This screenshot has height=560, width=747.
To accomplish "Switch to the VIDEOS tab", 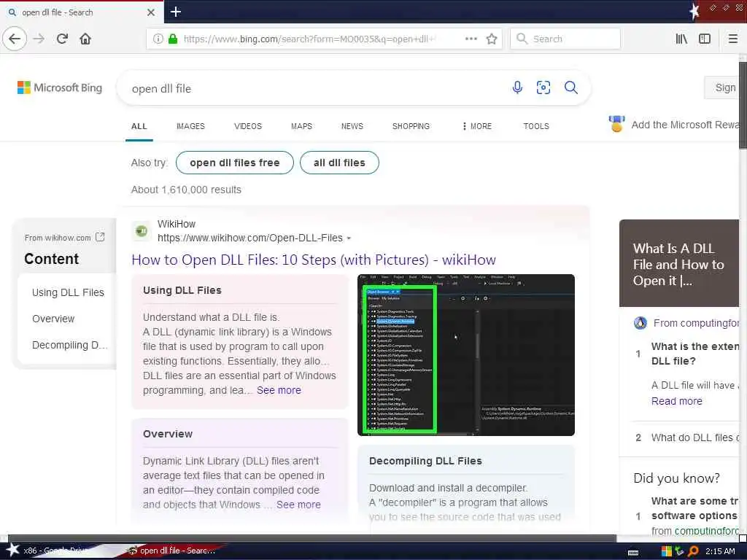I will point(248,126).
